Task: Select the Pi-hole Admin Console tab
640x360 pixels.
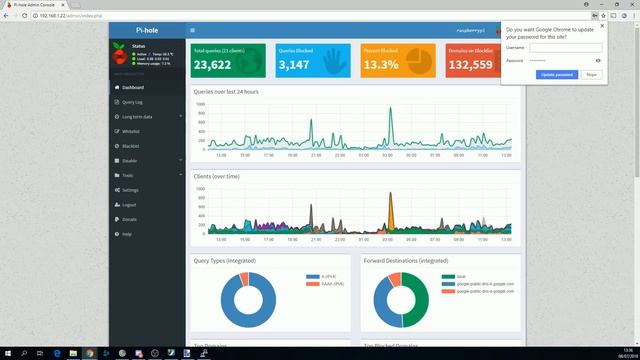Action: [x=35, y=5]
